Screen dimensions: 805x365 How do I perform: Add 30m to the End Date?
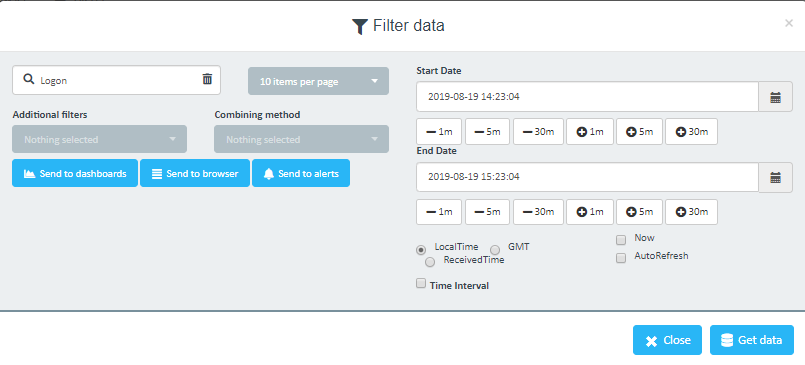click(x=692, y=212)
